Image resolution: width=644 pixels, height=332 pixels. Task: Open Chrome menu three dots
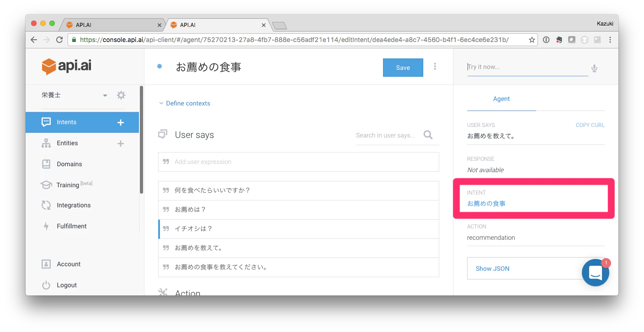click(x=610, y=40)
